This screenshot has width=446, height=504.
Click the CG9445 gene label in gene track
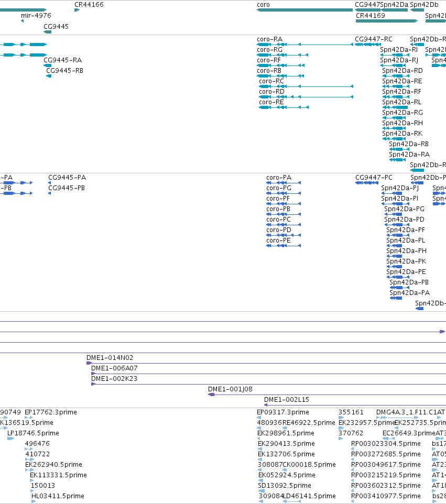pyautogui.click(x=56, y=26)
